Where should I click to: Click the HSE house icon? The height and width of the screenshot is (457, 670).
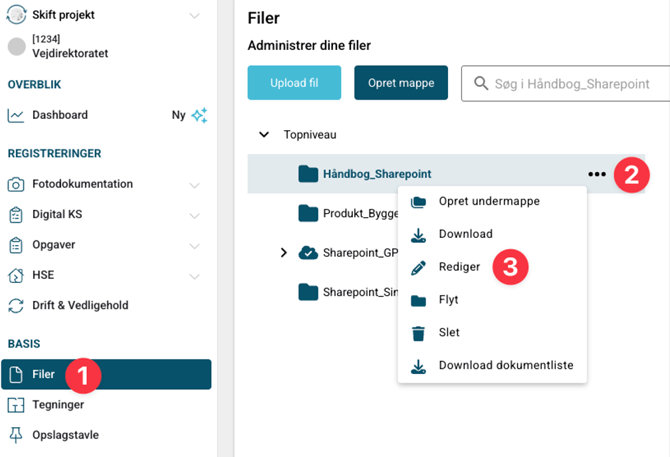[16, 275]
